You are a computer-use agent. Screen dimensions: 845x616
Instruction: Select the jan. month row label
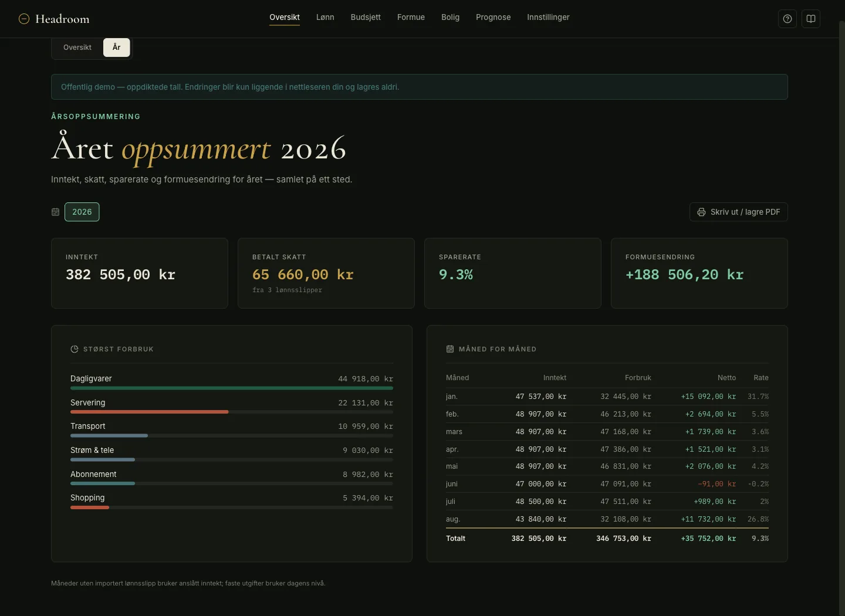(x=452, y=397)
